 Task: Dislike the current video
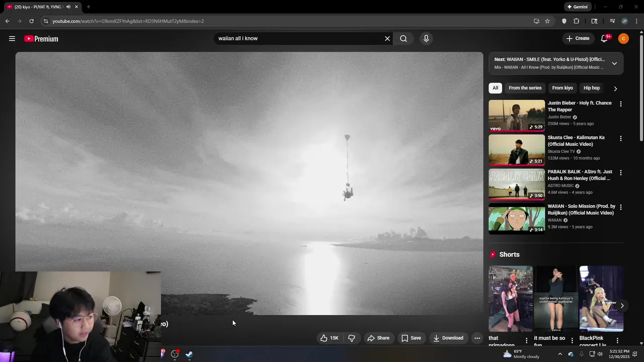tap(352, 338)
